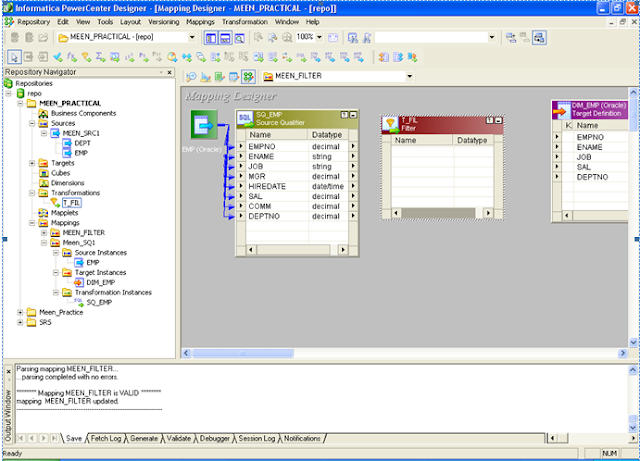Screen dimensions: 640x461
Task: Toggle the Output window view button
Action: pyautogui.click(x=225, y=38)
